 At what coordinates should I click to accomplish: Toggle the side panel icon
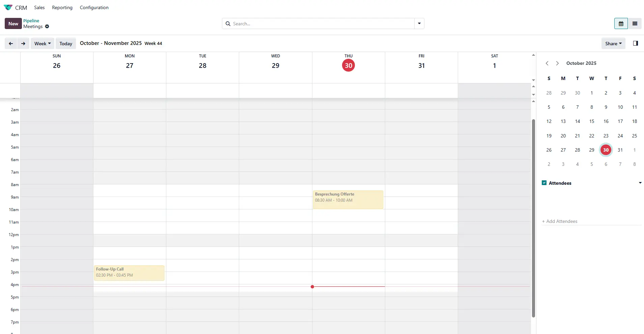click(x=635, y=43)
